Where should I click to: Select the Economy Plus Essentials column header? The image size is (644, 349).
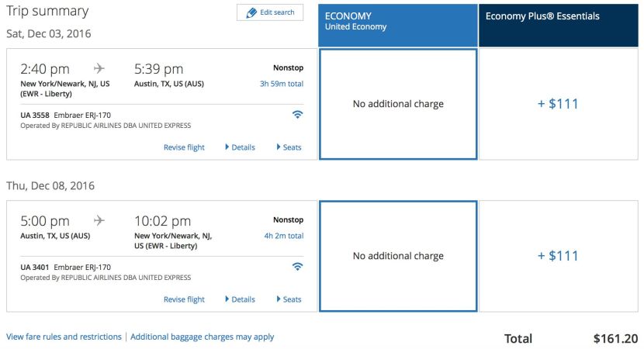click(559, 25)
